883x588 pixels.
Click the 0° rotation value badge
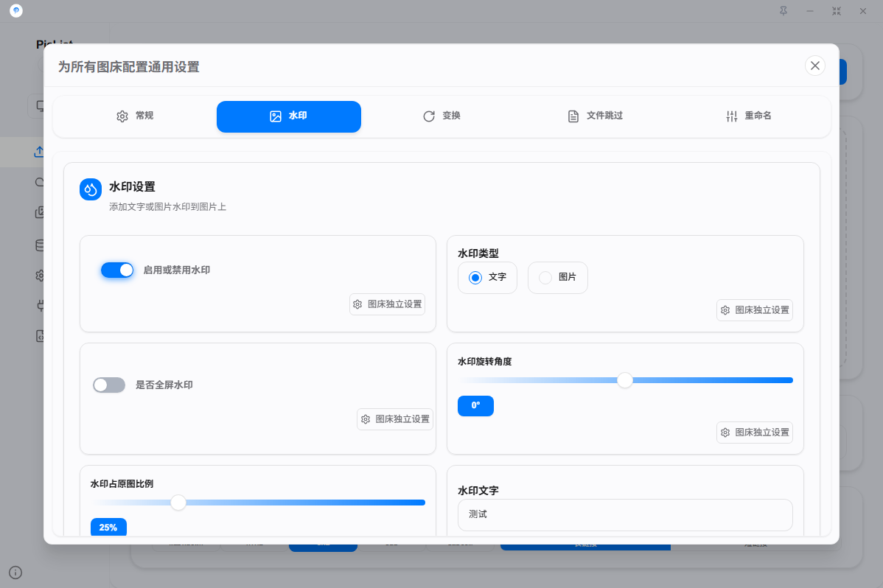click(x=476, y=406)
